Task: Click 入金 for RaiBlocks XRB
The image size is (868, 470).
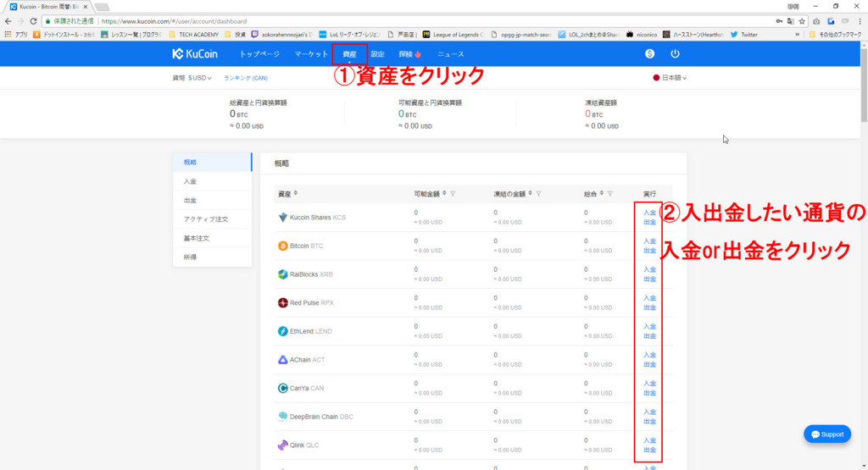Action: tap(649, 269)
